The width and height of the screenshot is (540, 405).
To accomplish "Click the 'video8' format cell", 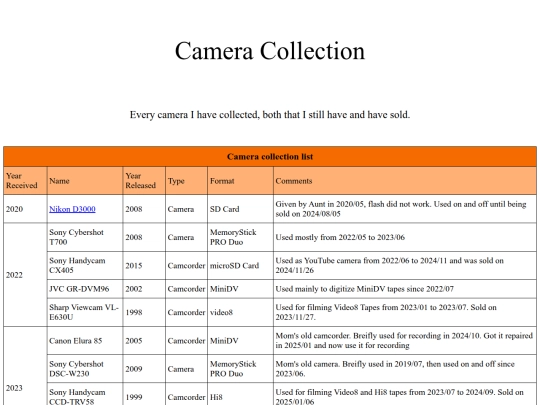I will click(x=240, y=312).
